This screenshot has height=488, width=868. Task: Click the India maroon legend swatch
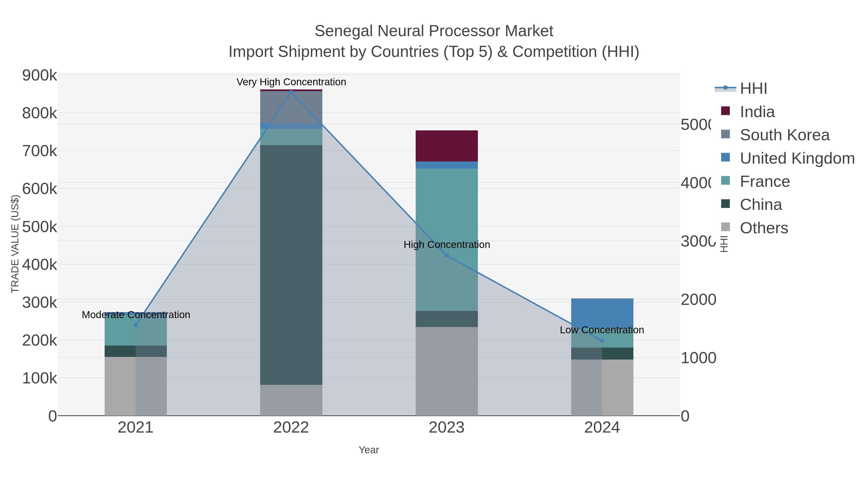[726, 111]
